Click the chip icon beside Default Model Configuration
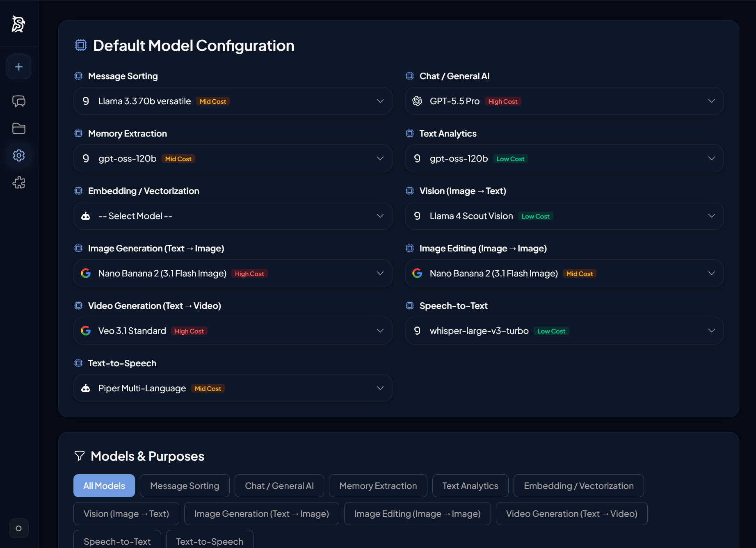Image resolution: width=756 pixels, height=548 pixels. 81,45
